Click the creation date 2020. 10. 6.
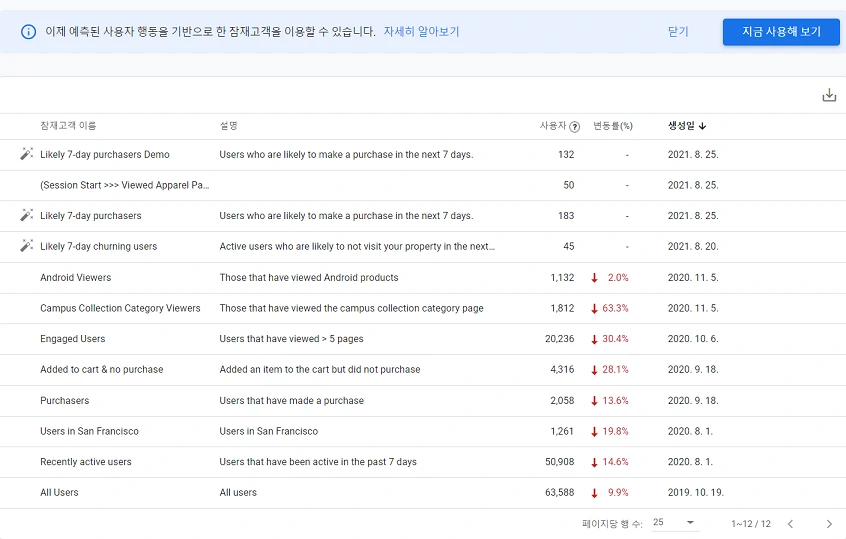This screenshot has width=846, height=539. (693, 339)
